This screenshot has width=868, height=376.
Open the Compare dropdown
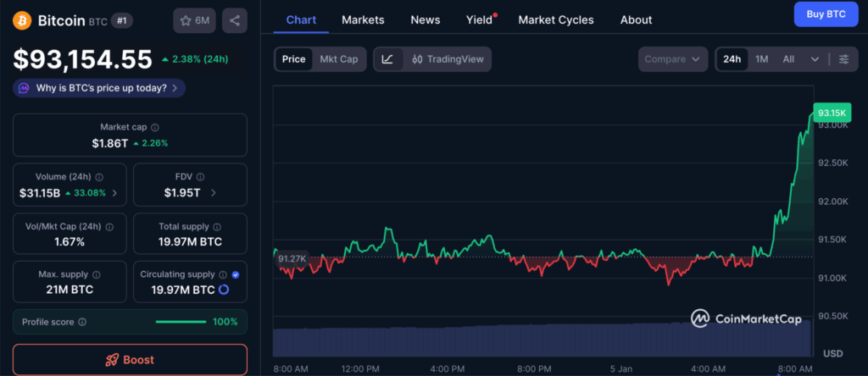tap(672, 59)
